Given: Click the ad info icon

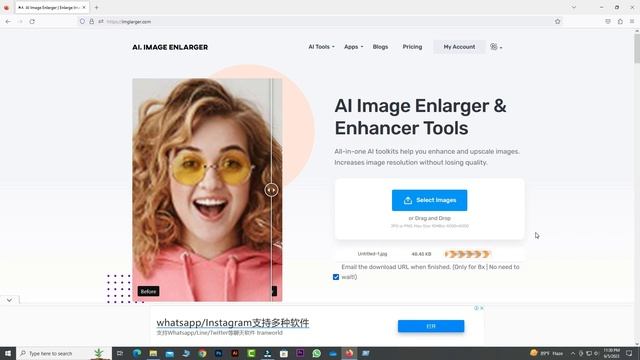Looking at the screenshot, I should pos(476,308).
